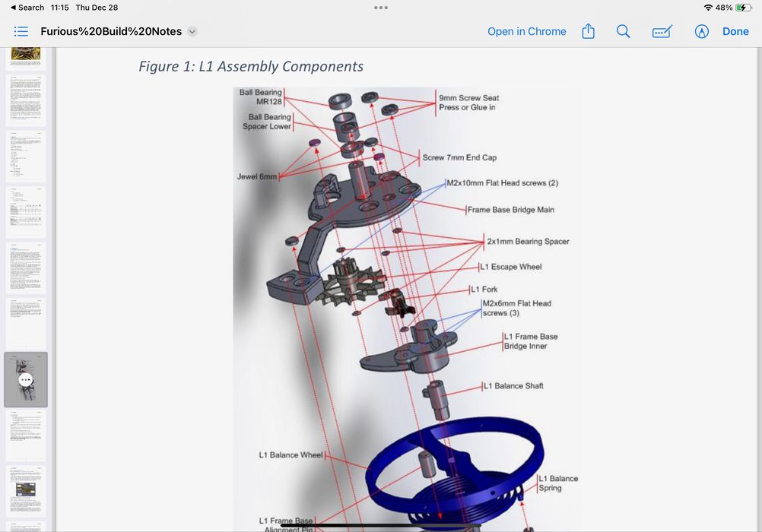Open the form fill pencil-field icon
762x532 pixels.
point(662,31)
